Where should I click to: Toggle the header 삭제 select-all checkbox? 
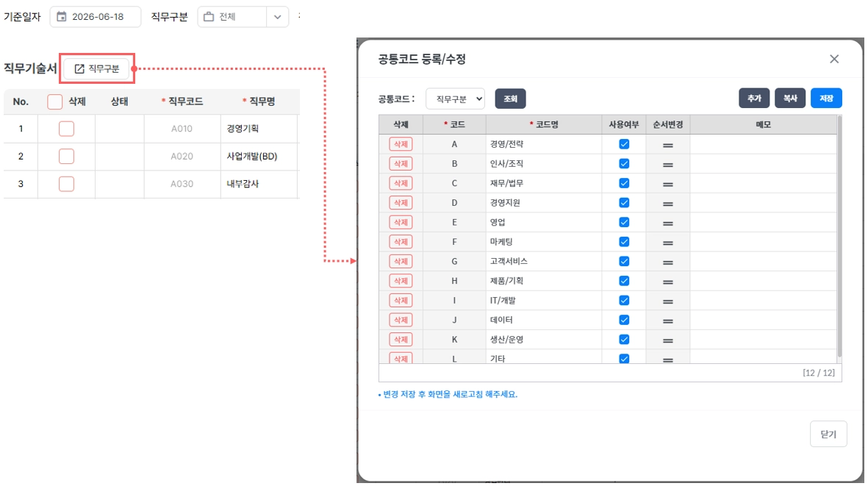pos(55,101)
